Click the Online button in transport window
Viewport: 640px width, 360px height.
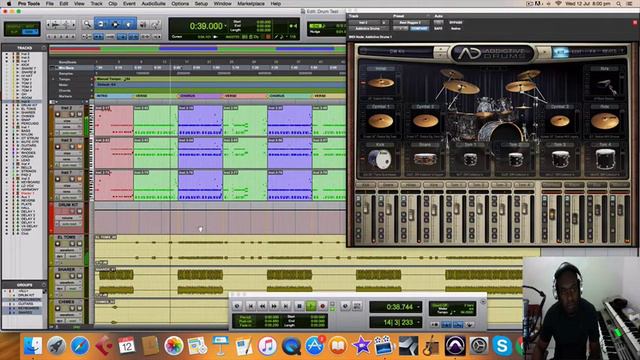(x=237, y=306)
